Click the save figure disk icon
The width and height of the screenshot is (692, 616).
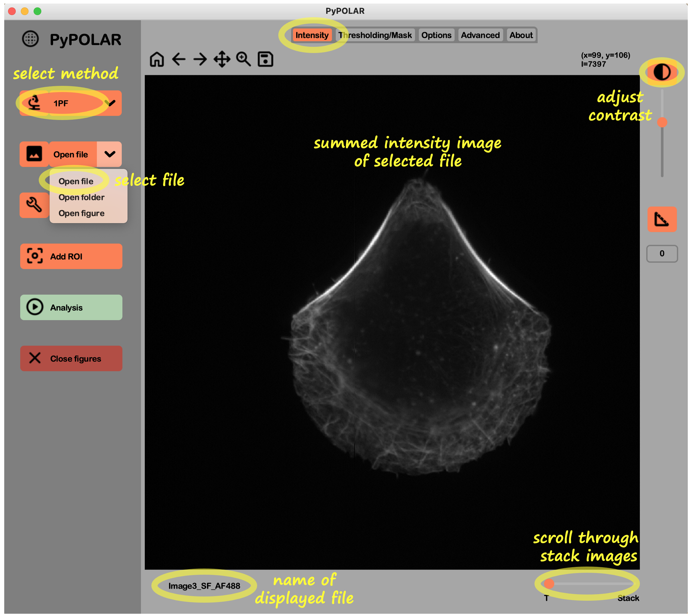(x=265, y=60)
